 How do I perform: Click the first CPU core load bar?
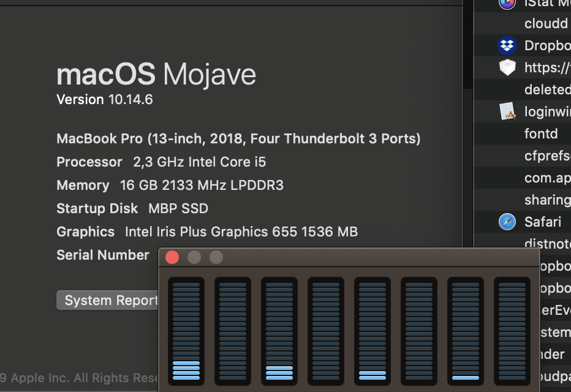click(186, 331)
